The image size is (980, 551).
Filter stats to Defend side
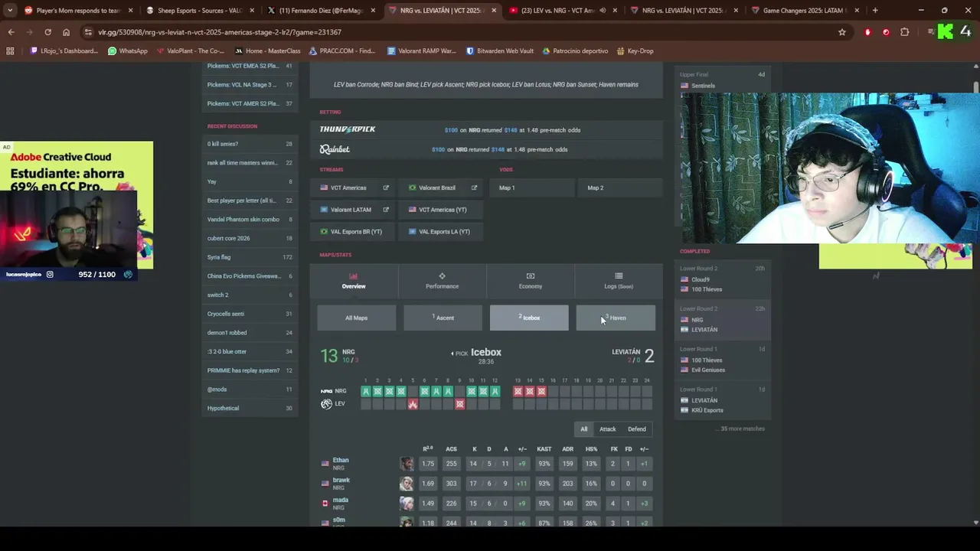(637, 429)
